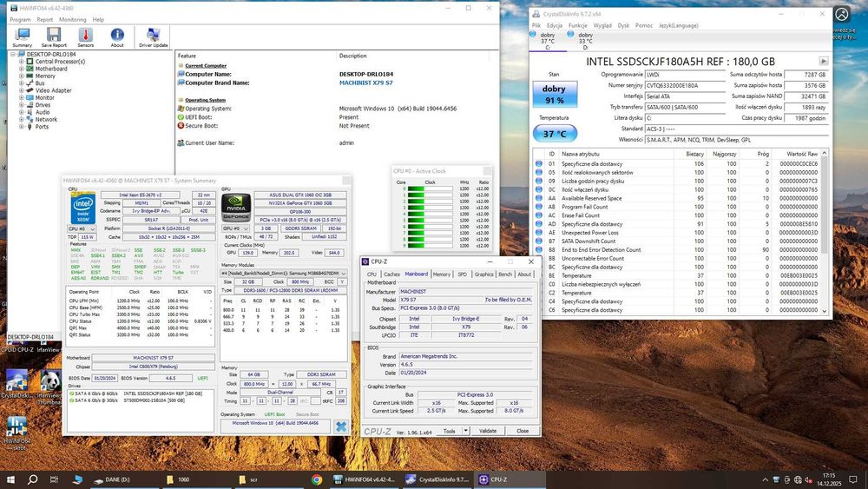This screenshot has width=868, height=489.
Task: Open the Monitoring menu in HWiNFO64
Action: click(x=73, y=19)
